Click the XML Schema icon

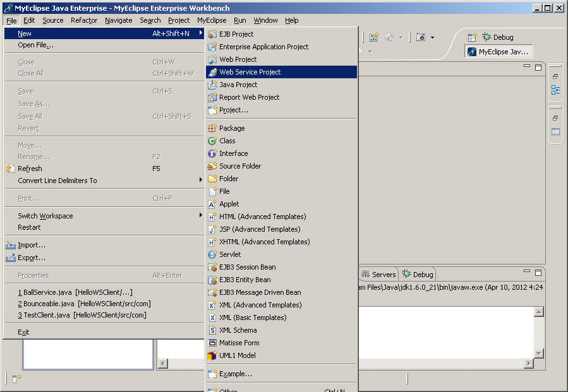tap(212, 330)
